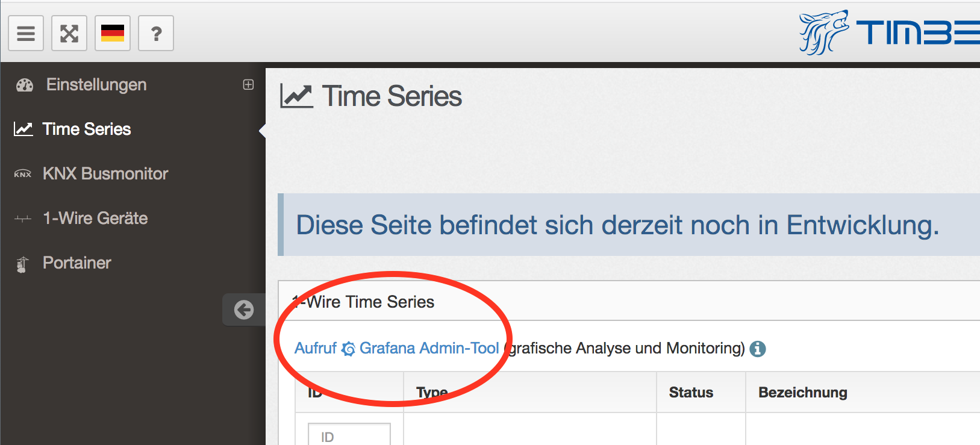Open help with question mark button
Screen dimensions: 980x445
pos(156,33)
